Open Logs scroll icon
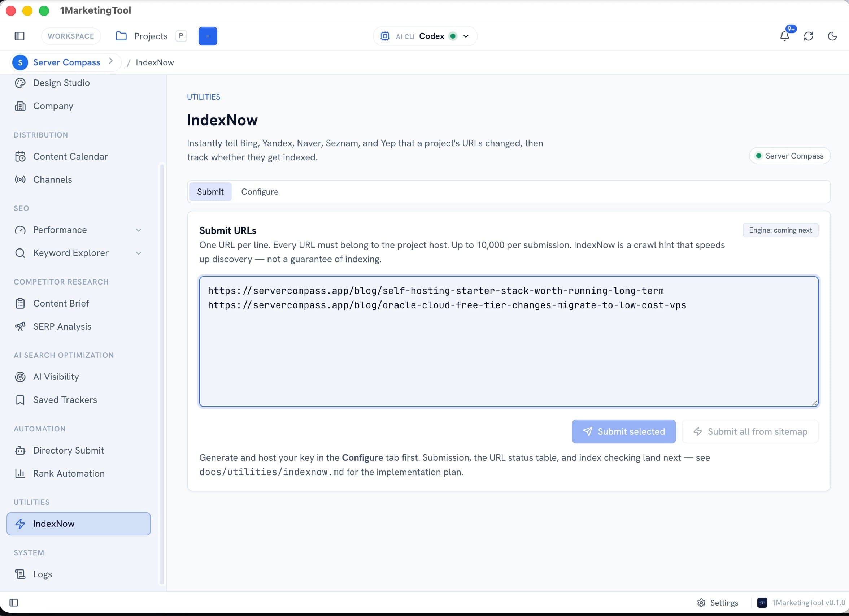Viewport: 849px width, 616px height. (20, 574)
